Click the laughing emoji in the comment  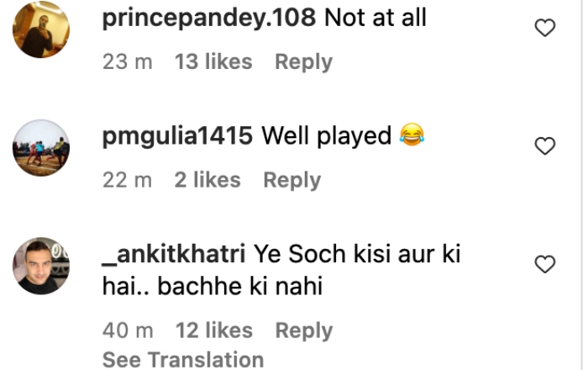tap(412, 135)
